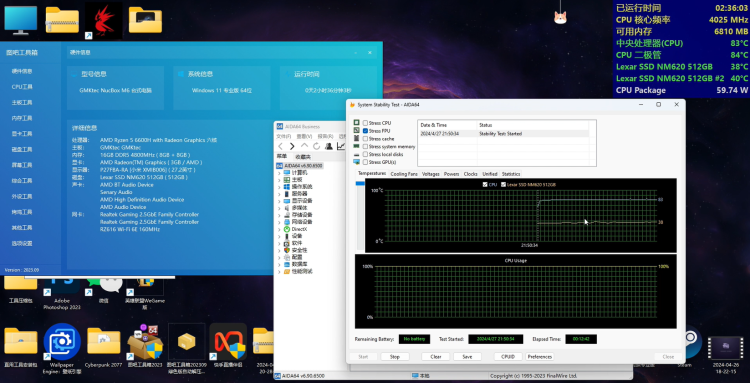
Task: Click AIDA64 Business back arrow
Action: (281, 146)
